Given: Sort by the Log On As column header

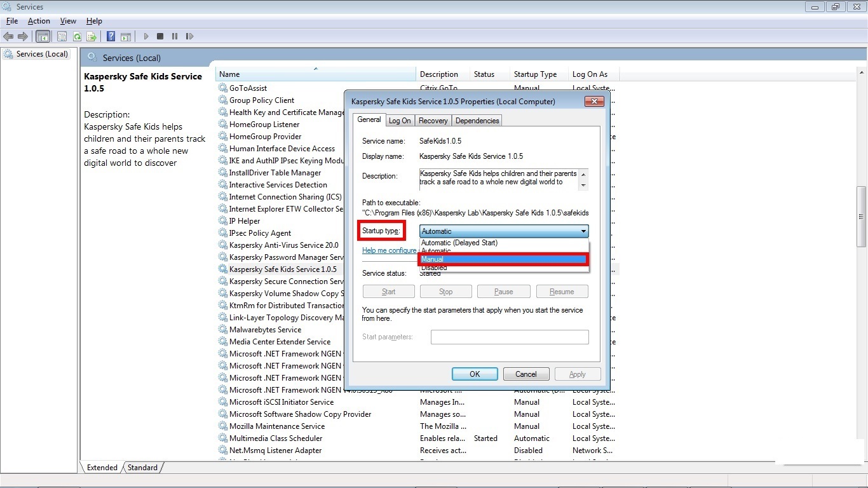Looking at the screenshot, I should (x=593, y=74).
